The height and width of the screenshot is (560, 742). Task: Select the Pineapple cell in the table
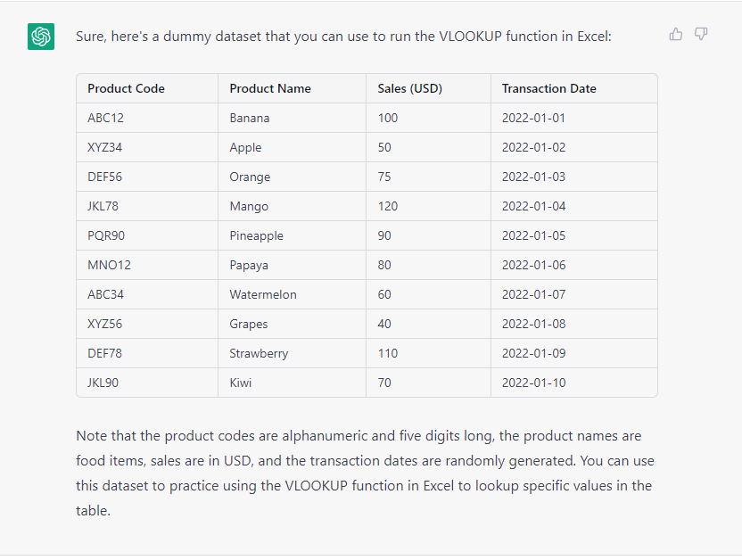257,235
